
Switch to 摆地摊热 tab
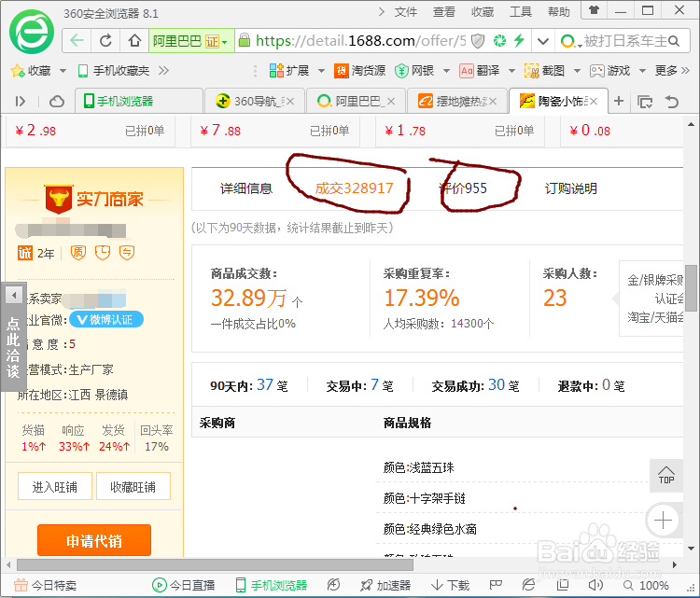pos(457,102)
